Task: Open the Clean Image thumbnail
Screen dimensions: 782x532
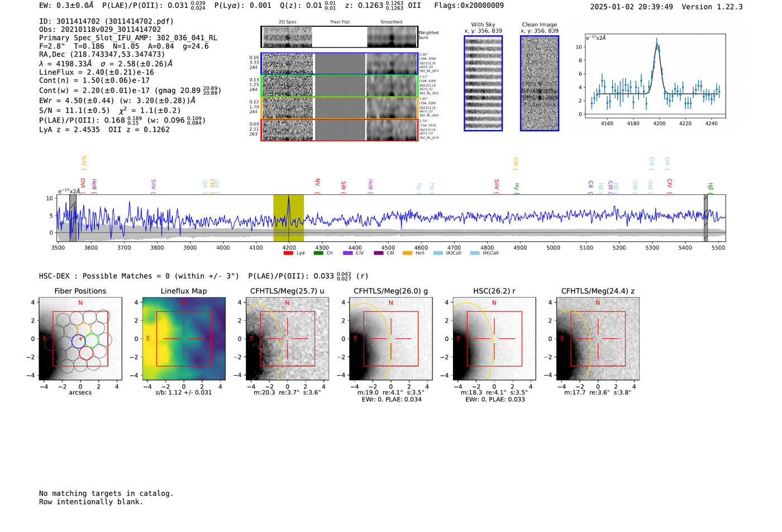Action: [540, 83]
